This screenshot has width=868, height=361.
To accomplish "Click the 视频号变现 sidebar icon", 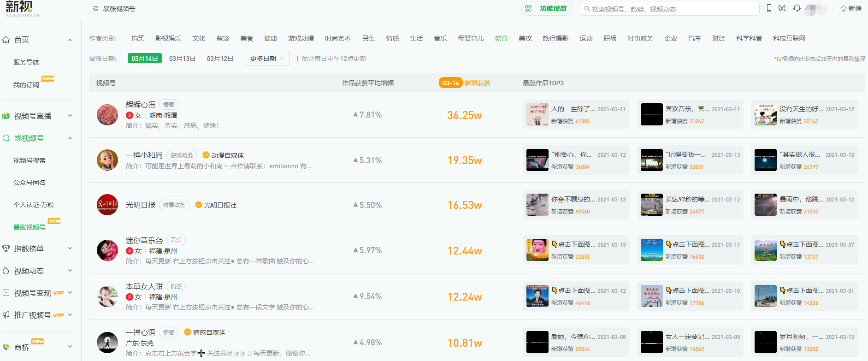I will click(6, 293).
